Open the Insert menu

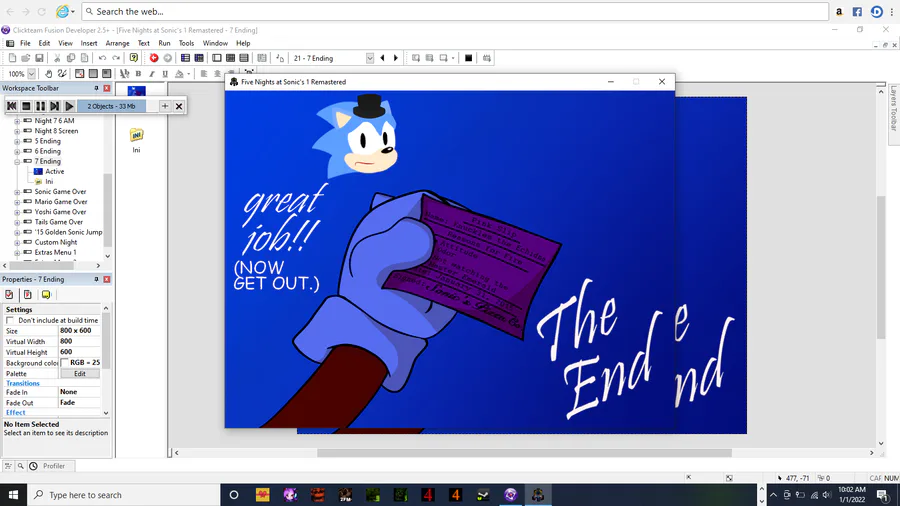89,43
